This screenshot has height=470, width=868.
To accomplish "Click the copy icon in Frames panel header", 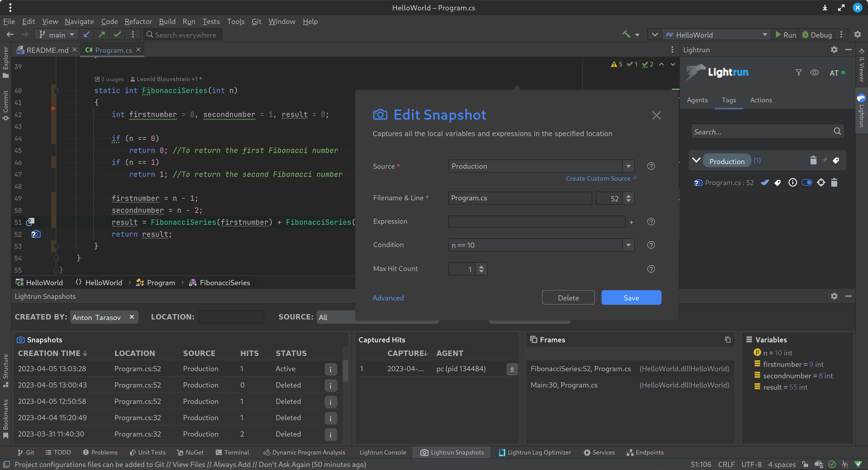I will pos(727,340).
